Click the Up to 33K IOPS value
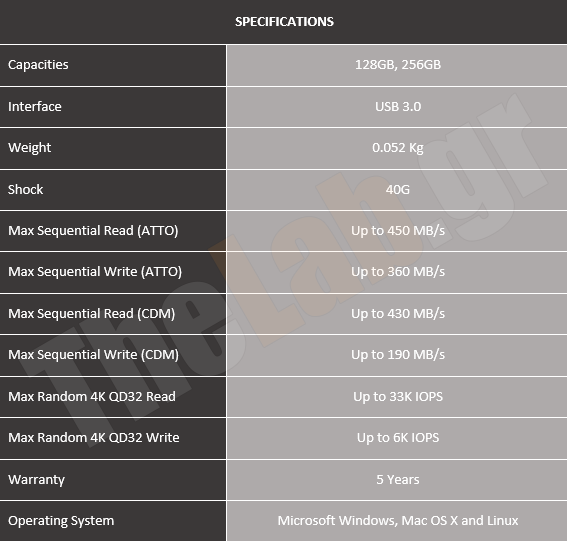 pyautogui.click(x=398, y=396)
